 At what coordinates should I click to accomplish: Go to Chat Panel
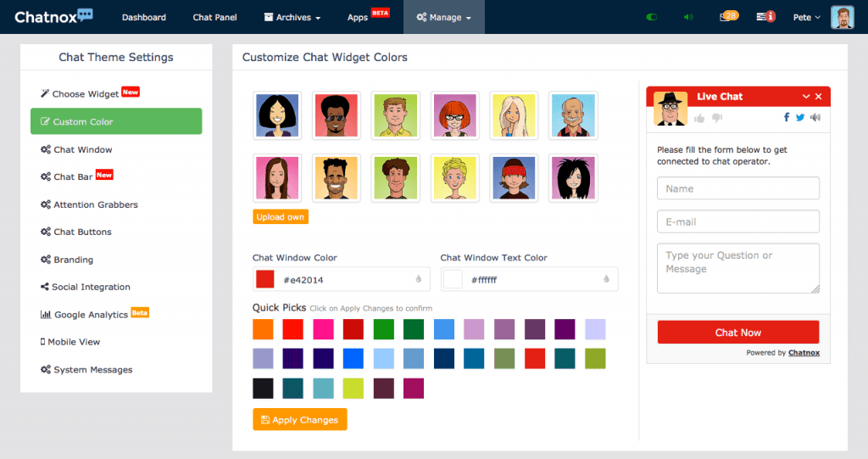click(214, 17)
